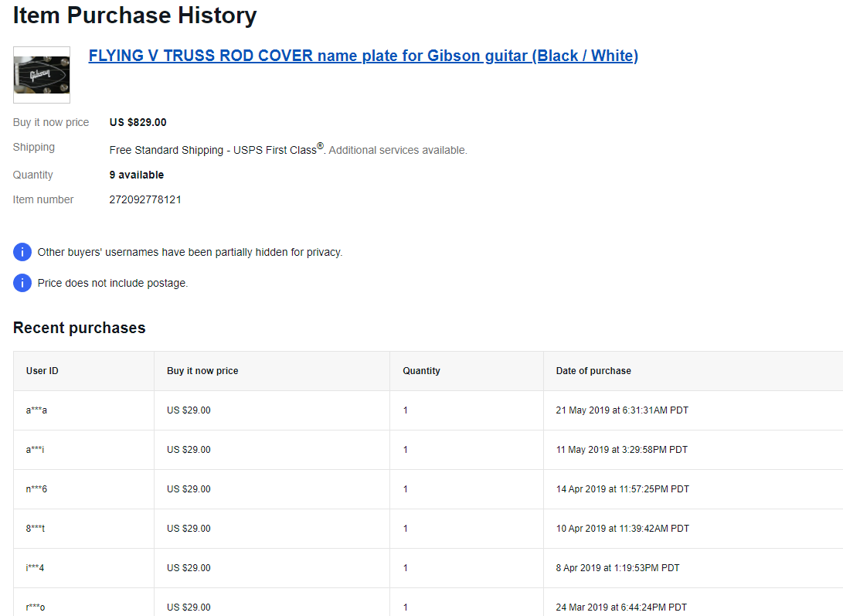Click the Buy it now price column header
The width and height of the screenshot is (843, 616).
(x=202, y=371)
